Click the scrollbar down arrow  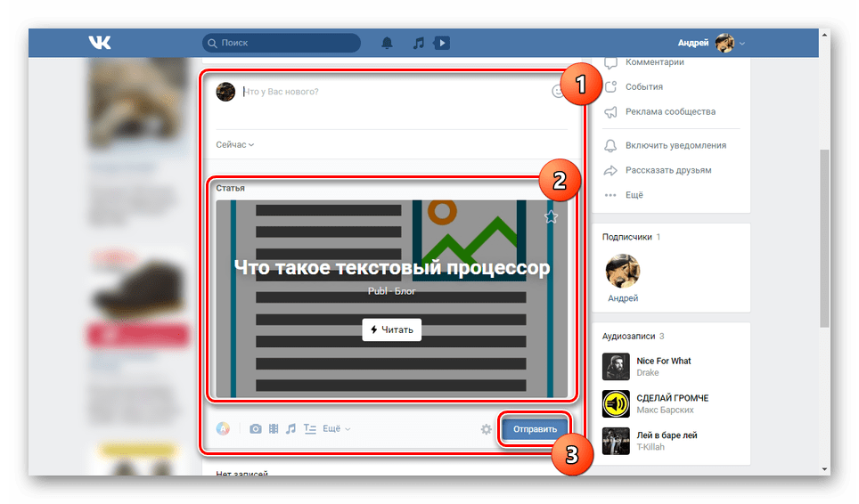[824, 469]
